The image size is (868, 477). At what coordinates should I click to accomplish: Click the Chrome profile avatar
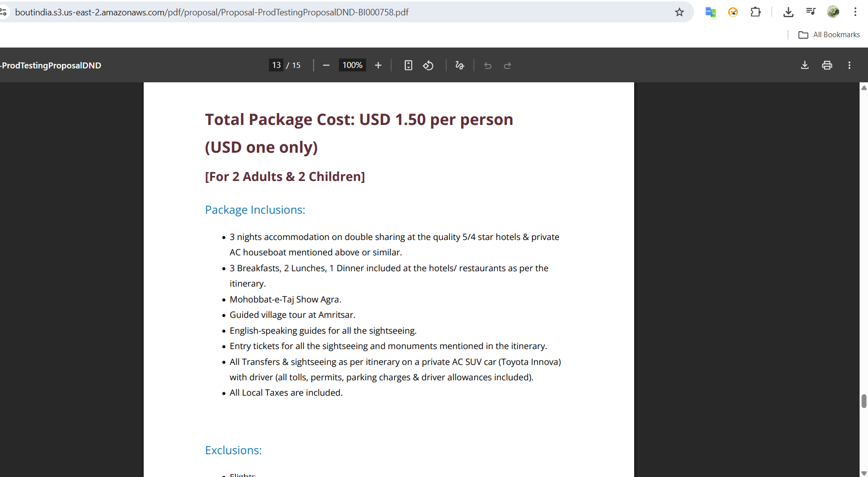833,12
